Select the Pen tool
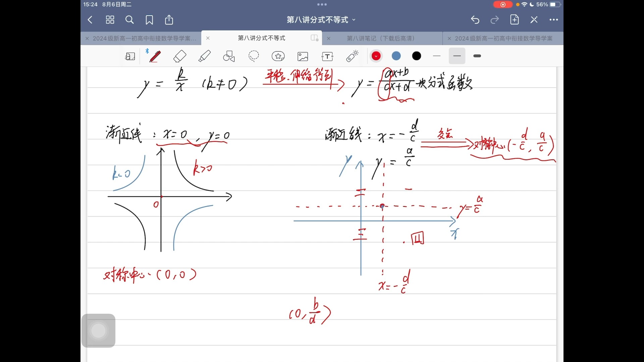The height and width of the screenshot is (362, 644). point(155,56)
